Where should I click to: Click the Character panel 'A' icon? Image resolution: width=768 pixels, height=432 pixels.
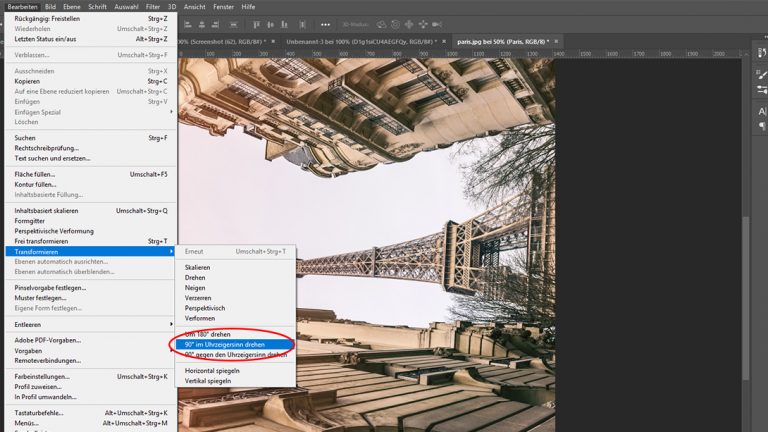pos(761,112)
